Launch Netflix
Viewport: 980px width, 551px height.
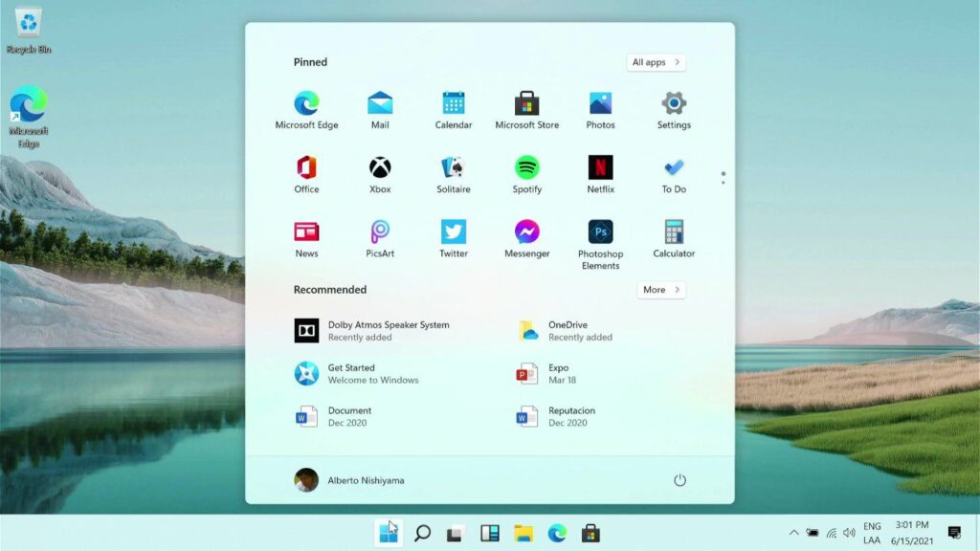[x=600, y=175]
